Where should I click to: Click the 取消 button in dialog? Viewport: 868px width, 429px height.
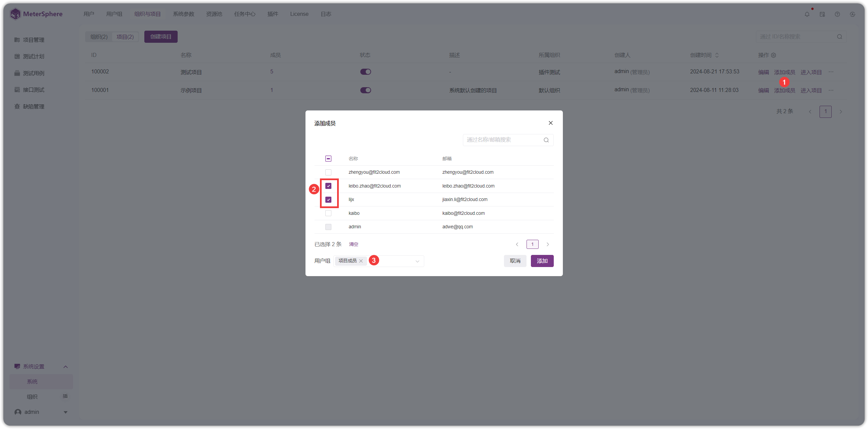(515, 261)
